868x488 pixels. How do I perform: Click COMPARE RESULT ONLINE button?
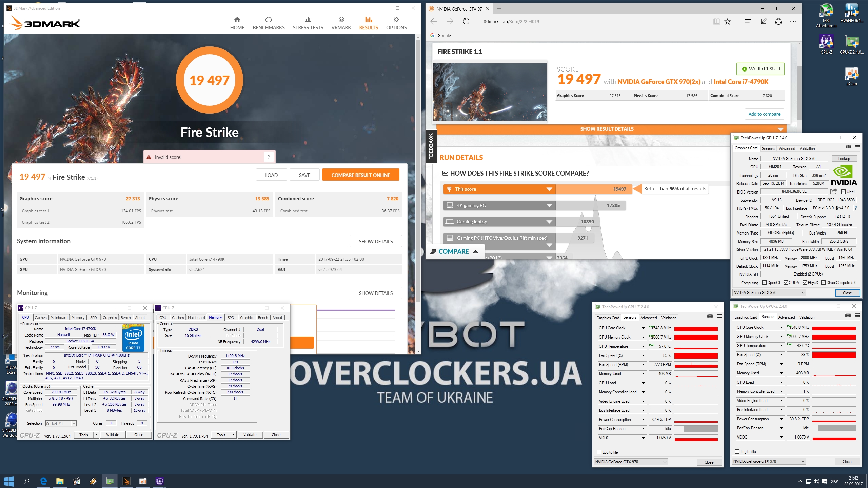click(360, 175)
